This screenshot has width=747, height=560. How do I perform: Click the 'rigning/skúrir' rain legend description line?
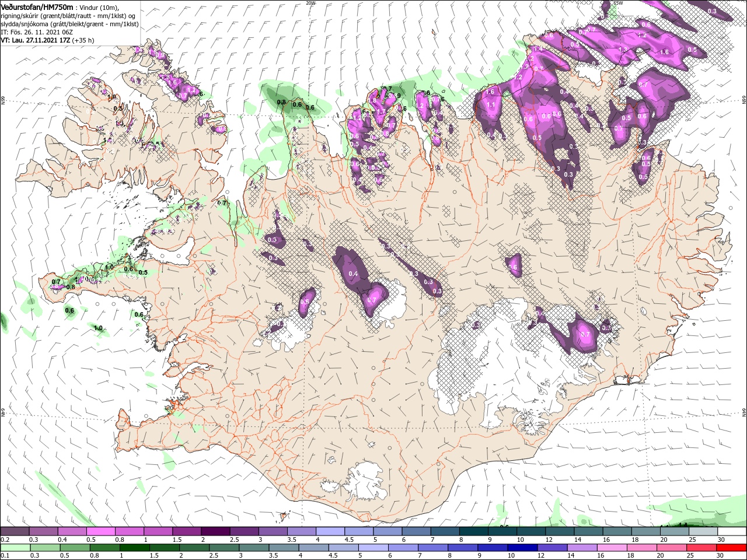(68, 16)
